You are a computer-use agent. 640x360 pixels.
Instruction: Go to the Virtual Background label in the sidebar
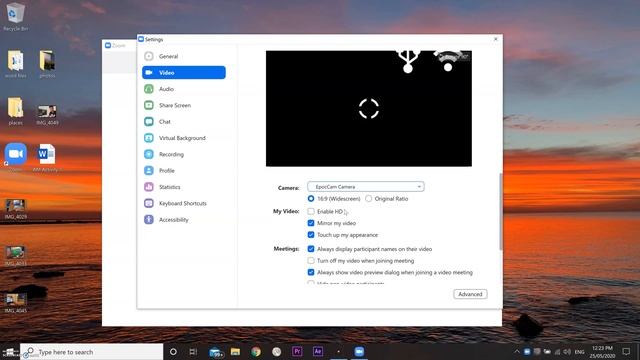(182, 138)
